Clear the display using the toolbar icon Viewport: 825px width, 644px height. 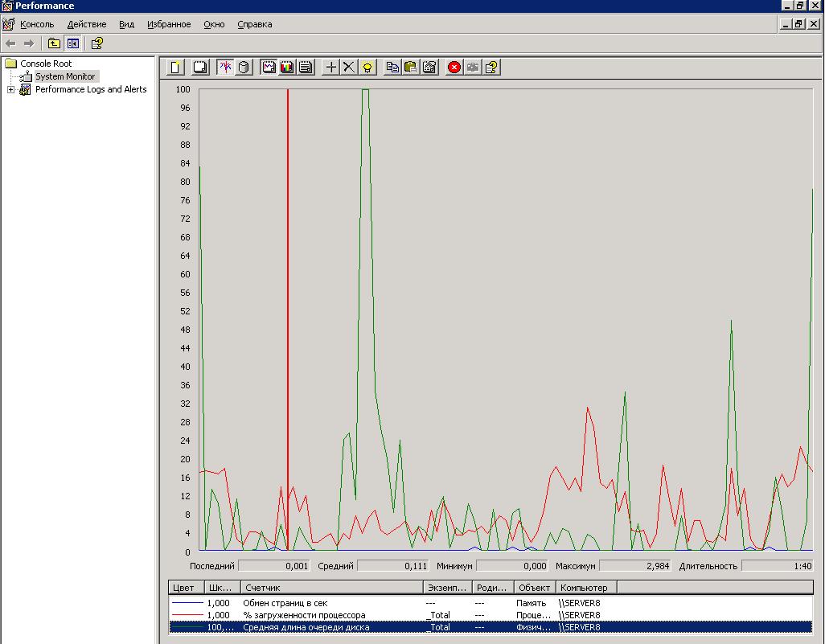pos(200,68)
